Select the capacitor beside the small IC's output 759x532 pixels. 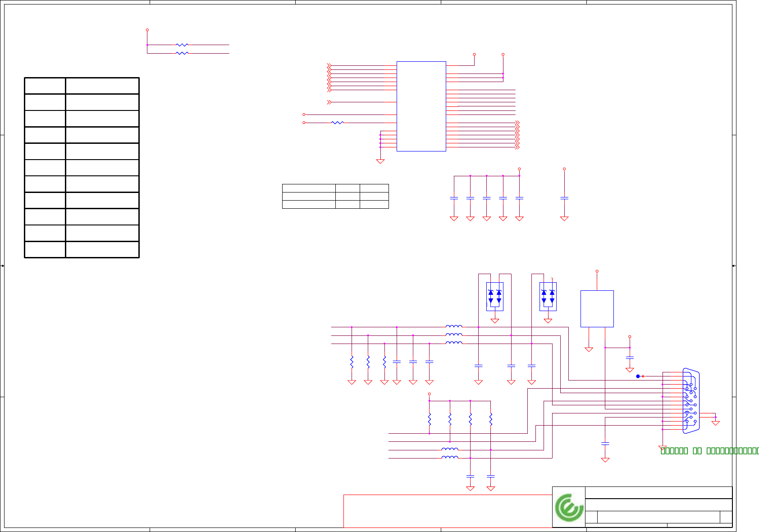coord(630,358)
